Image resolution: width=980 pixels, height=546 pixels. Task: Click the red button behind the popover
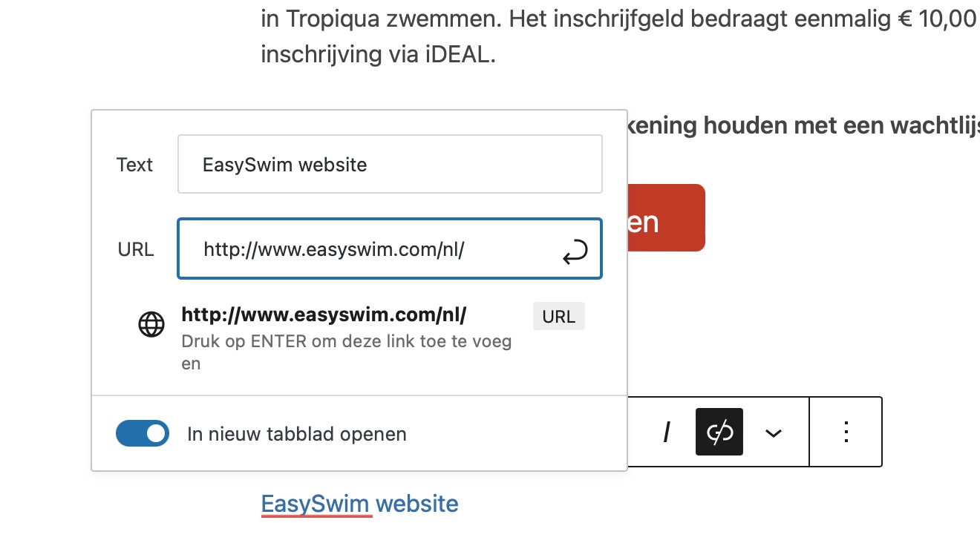tap(666, 218)
